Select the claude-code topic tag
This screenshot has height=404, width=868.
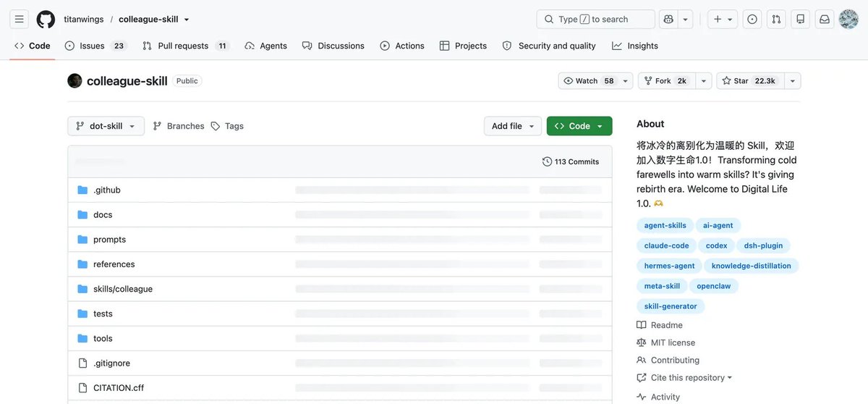[667, 245]
